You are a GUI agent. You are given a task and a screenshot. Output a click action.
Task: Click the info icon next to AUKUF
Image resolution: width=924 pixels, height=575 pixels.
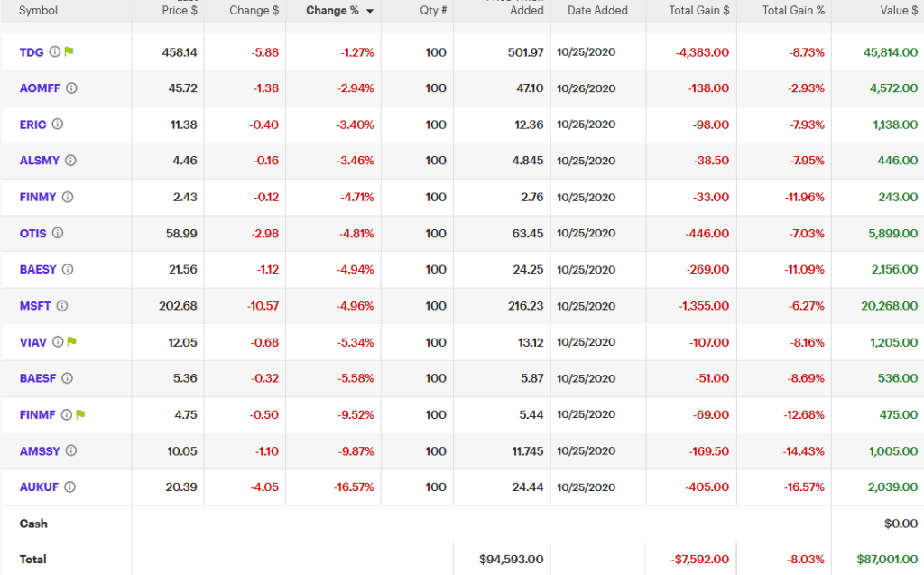point(70,487)
